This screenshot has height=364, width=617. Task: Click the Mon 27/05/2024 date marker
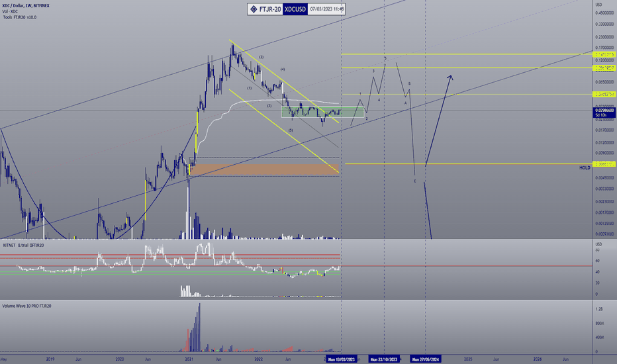(426, 359)
